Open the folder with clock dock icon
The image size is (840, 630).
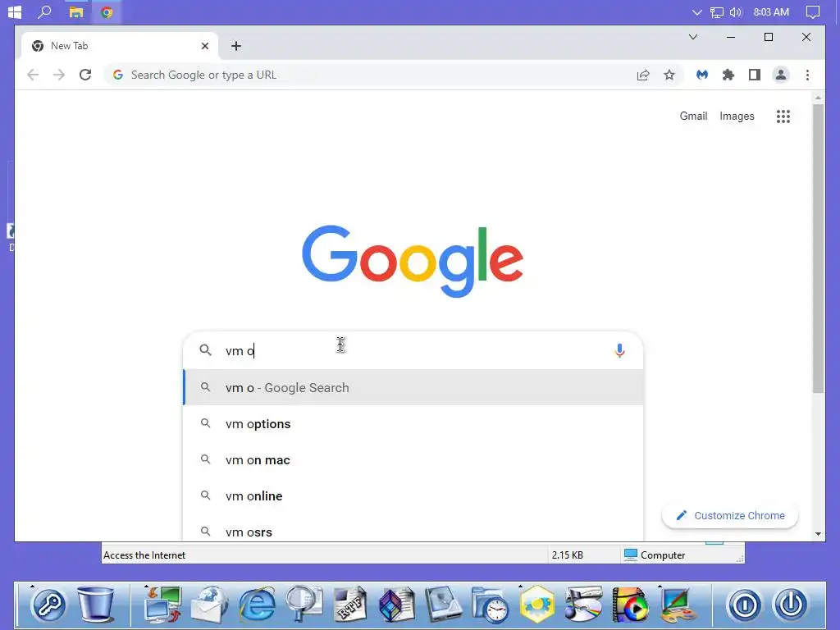pos(491,605)
